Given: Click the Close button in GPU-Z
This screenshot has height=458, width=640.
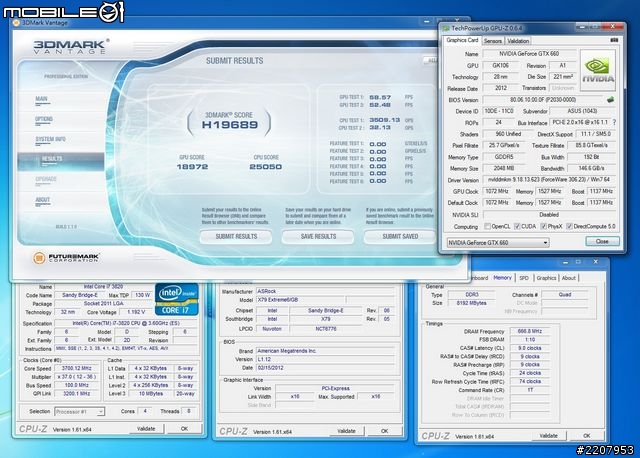Looking at the screenshot, I should (x=602, y=241).
